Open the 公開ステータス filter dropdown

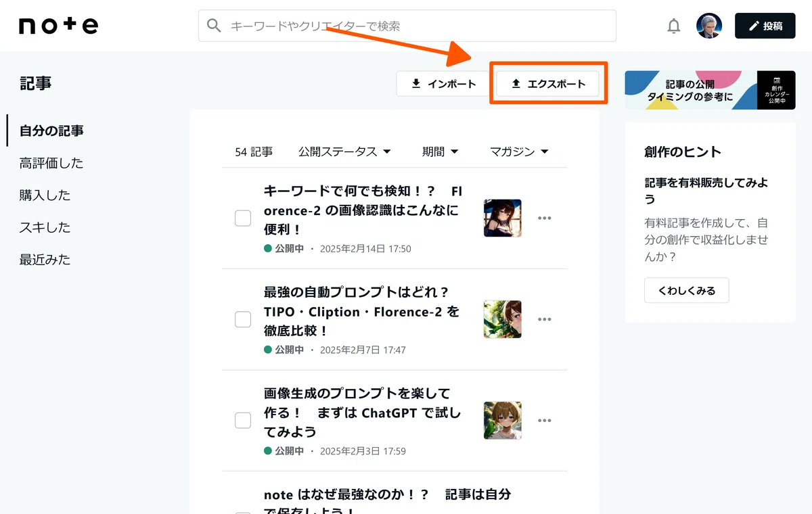click(344, 151)
